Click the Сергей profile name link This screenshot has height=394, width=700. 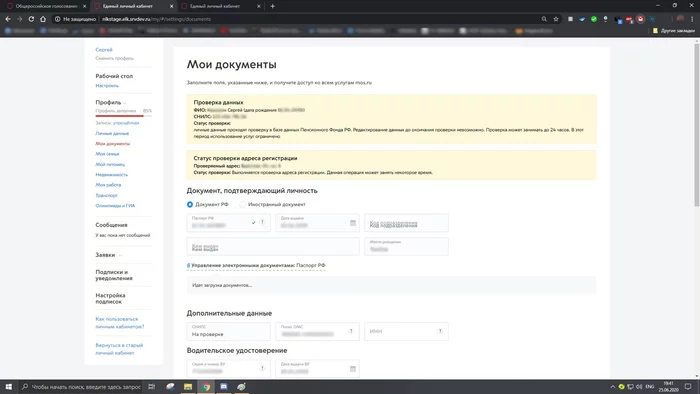tap(104, 50)
